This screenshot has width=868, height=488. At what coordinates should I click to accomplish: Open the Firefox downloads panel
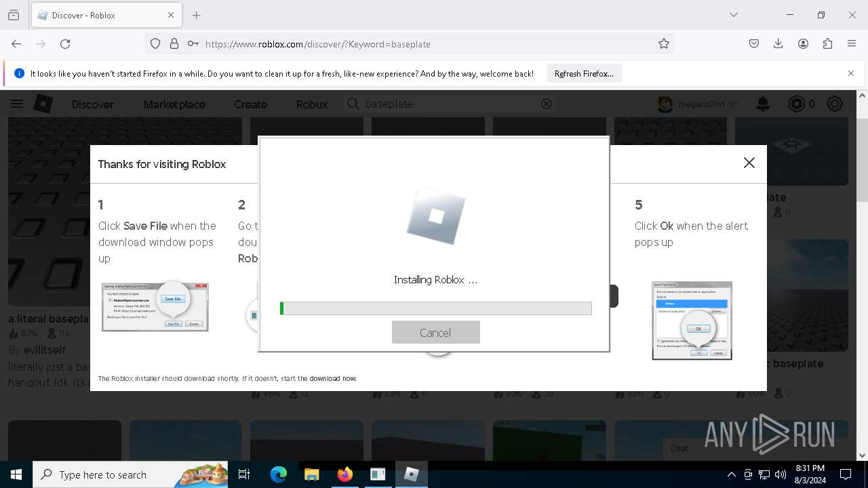(x=778, y=43)
